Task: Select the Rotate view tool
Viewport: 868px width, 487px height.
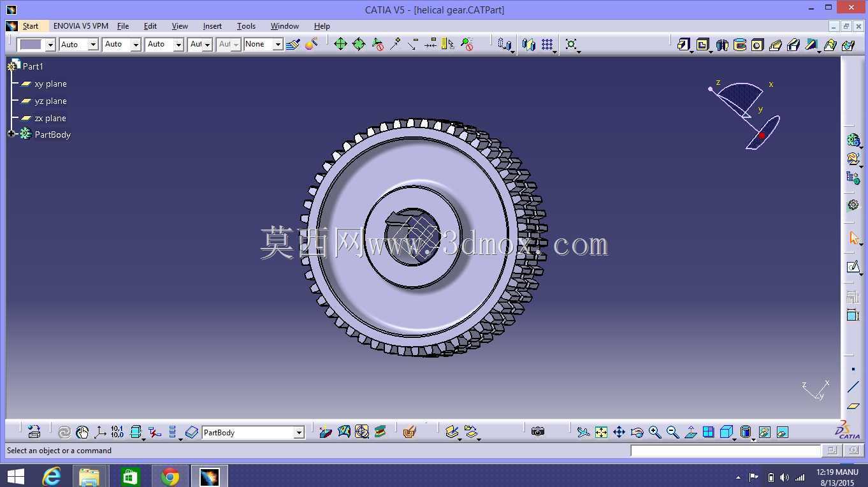Action: coord(637,432)
